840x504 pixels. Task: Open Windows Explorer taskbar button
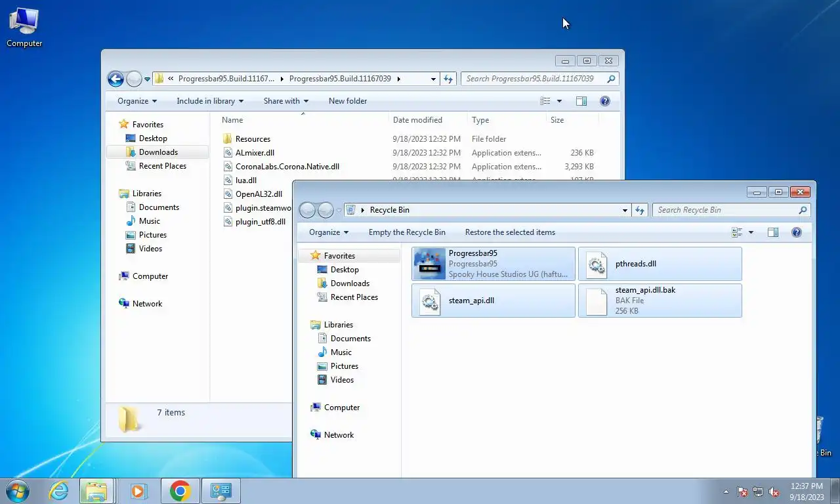[96, 491]
